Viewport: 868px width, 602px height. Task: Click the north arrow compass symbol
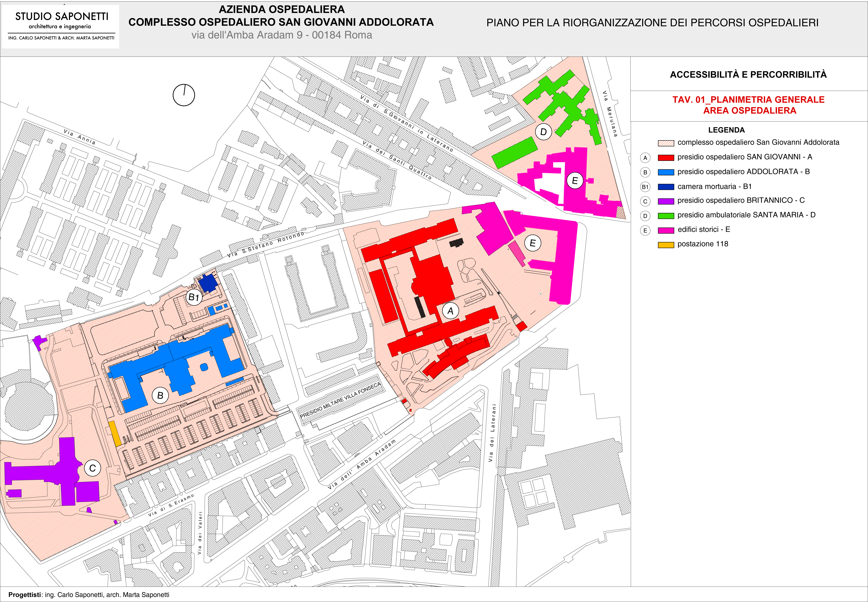click(184, 95)
